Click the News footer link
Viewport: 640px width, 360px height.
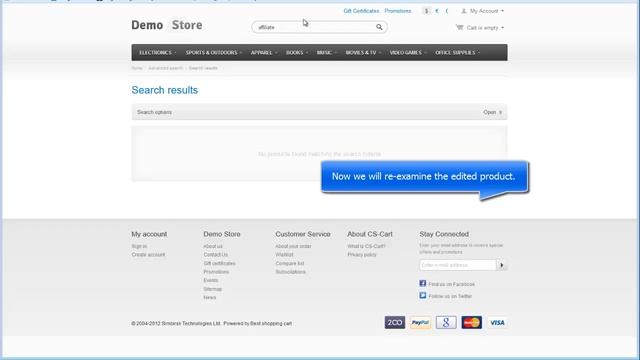pos(209,298)
